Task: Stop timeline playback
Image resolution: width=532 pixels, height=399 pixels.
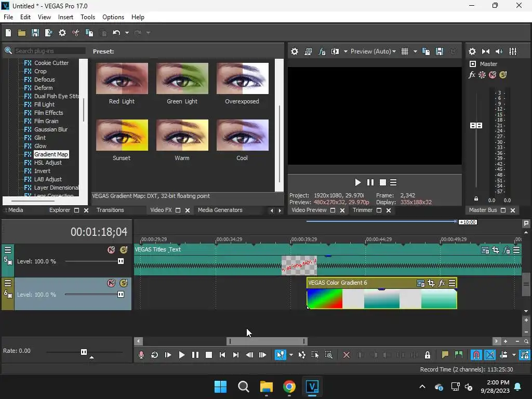Action: point(209,355)
